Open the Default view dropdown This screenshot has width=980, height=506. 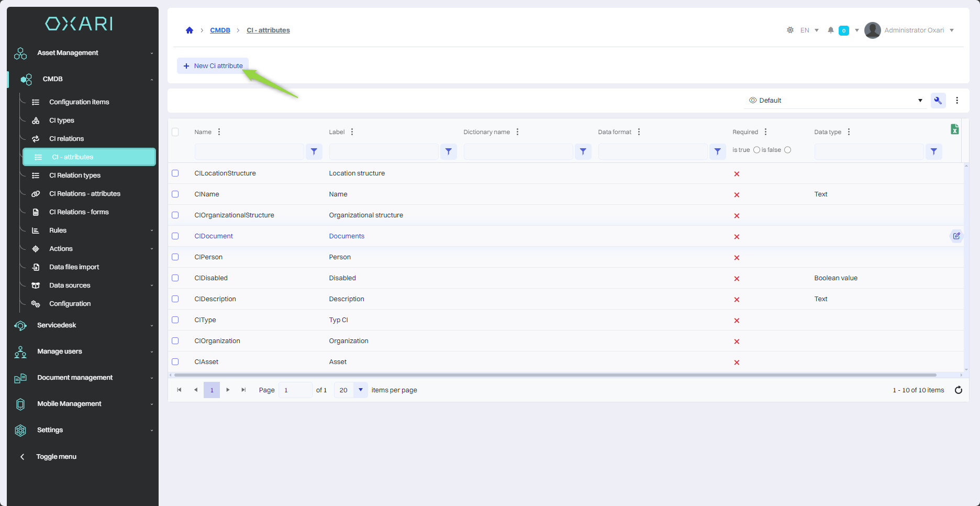click(835, 101)
